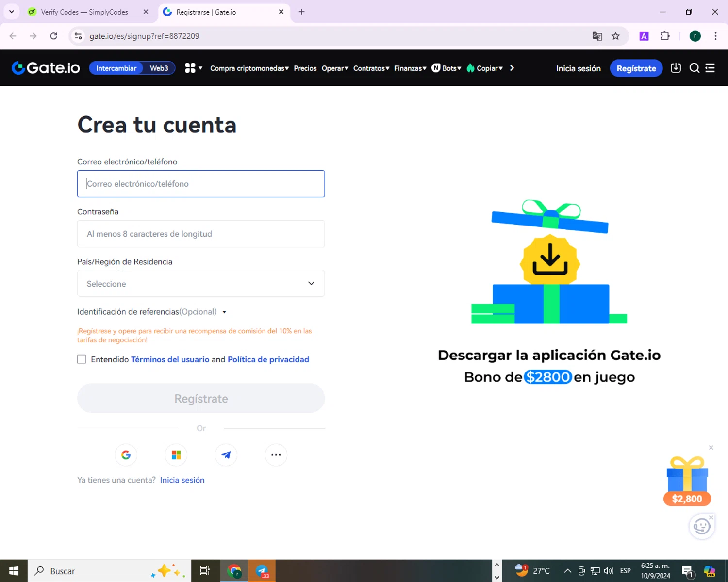Go back to previous page
The width and height of the screenshot is (728, 582).
pyautogui.click(x=13, y=36)
